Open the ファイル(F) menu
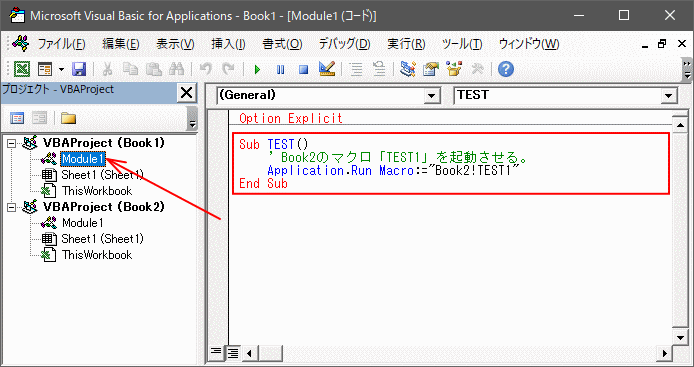The width and height of the screenshot is (694, 367). point(61,44)
